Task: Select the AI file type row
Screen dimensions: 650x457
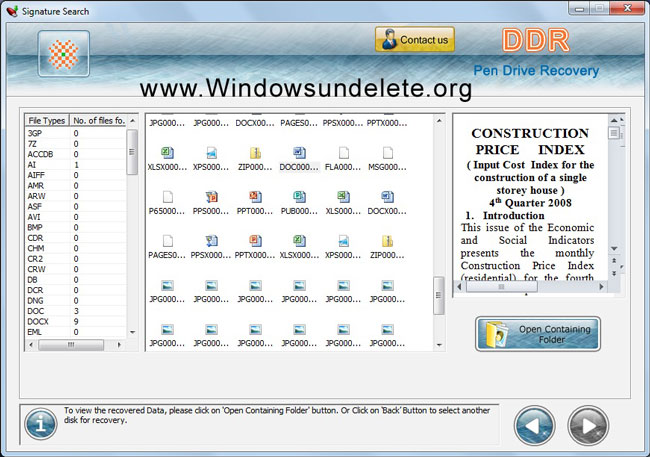Action: pos(75,165)
